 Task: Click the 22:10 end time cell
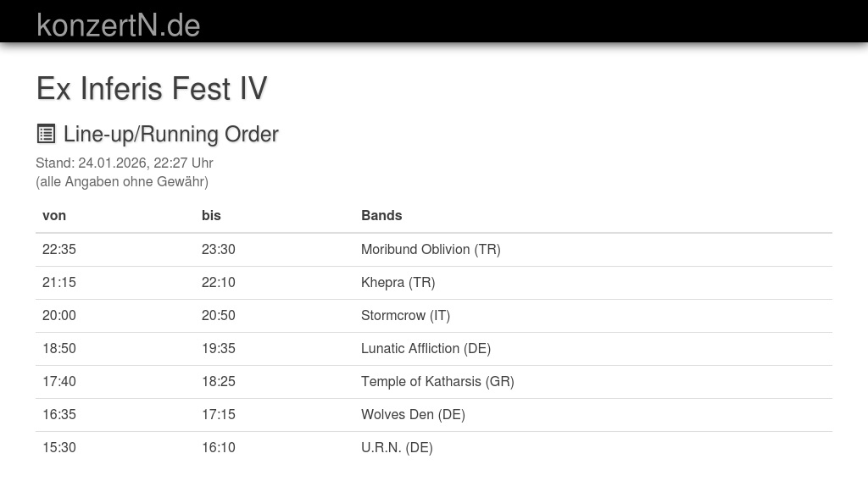point(219,282)
